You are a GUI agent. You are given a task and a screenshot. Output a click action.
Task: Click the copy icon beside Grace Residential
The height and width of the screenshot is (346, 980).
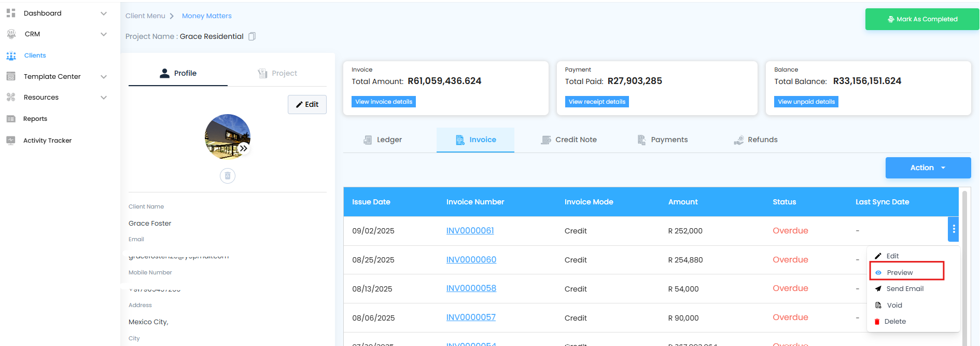(252, 36)
